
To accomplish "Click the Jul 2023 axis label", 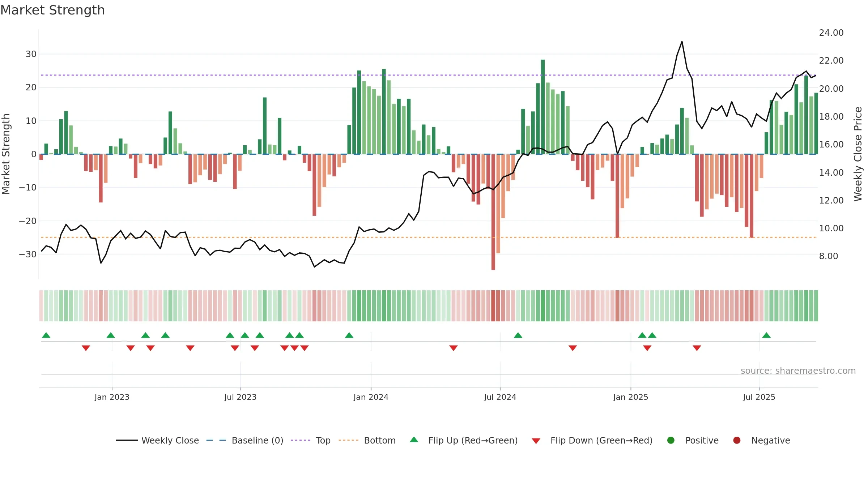I will pyautogui.click(x=241, y=397).
